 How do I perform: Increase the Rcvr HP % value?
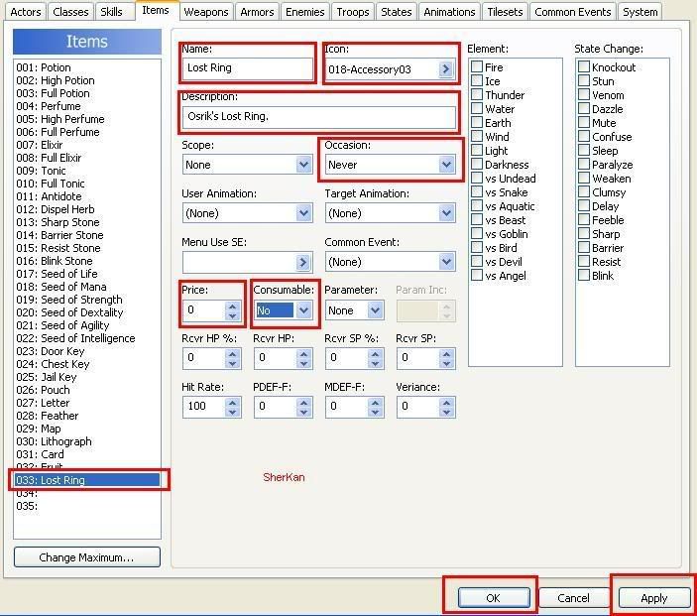tap(232, 353)
